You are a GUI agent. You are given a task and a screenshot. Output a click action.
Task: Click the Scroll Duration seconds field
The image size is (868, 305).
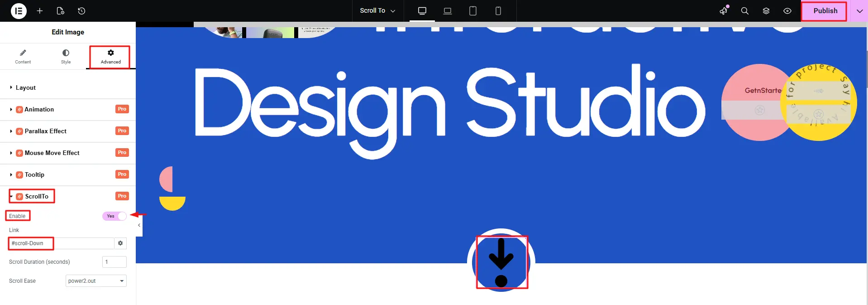tap(114, 262)
